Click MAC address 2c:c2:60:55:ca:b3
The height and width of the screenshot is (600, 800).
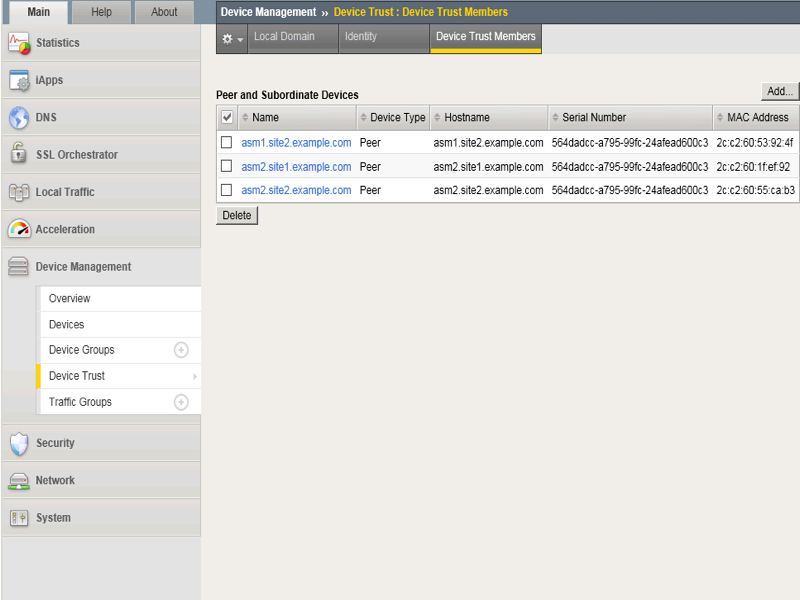pos(756,190)
